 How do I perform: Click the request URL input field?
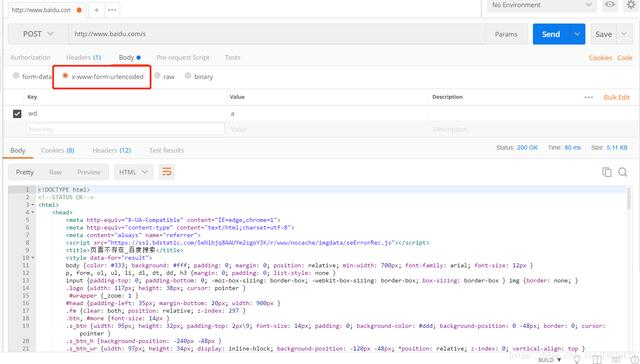pyautogui.click(x=277, y=34)
